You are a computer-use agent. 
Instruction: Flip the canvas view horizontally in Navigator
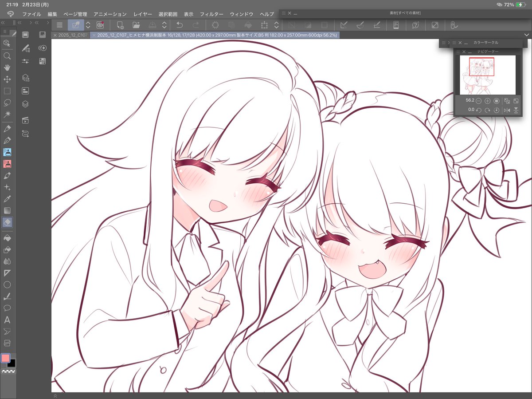click(507, 110)
